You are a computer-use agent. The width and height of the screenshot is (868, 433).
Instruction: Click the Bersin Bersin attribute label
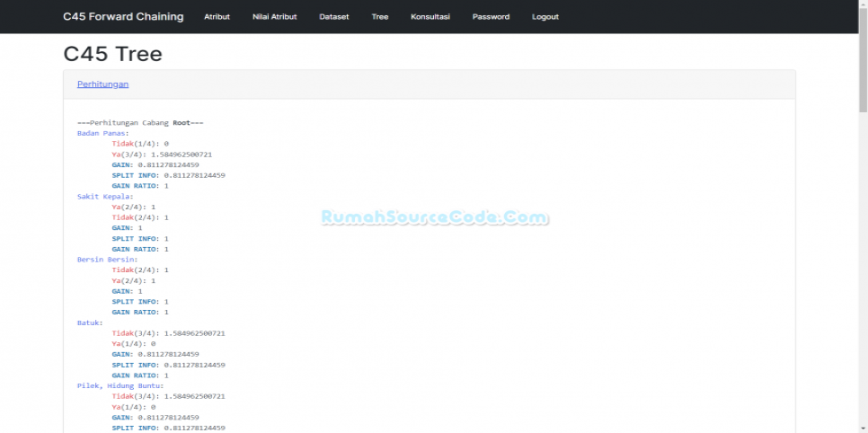107,259
